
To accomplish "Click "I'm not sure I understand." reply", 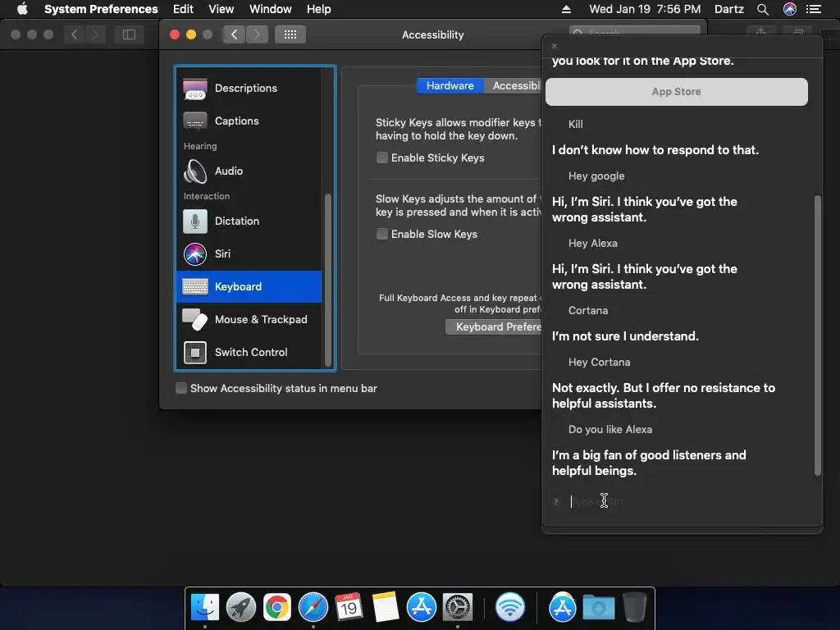I will pyautogui.click(x=625, y=336).
